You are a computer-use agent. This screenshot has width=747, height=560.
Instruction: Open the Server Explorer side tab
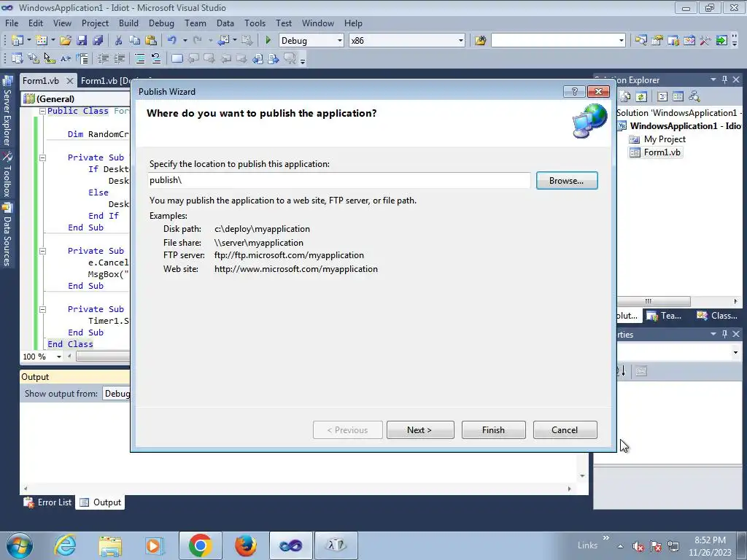click(x=7, y=111)
